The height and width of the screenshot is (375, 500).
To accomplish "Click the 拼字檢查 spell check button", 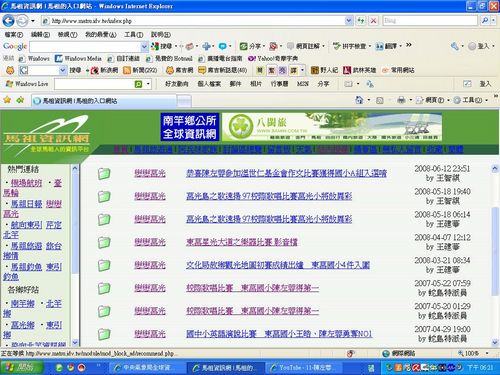I will pos(350,46).
